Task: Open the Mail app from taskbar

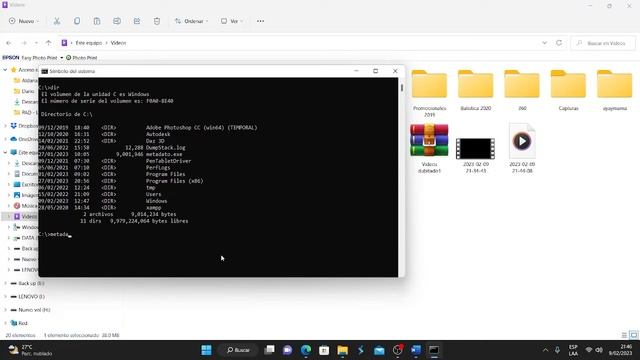Action: click(379, 350)
